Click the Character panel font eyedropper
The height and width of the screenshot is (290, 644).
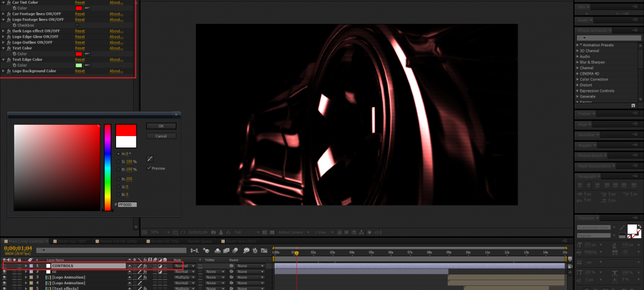[x=624, y=228]
